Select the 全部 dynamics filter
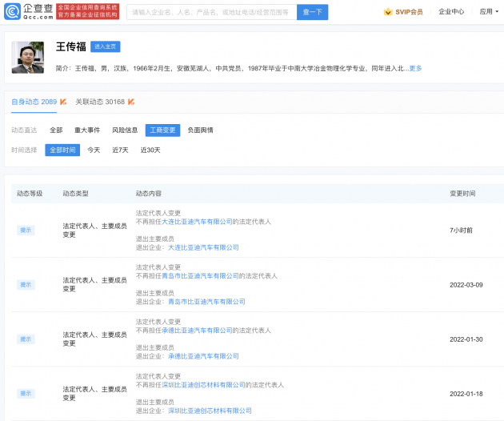Viewport: 504px width, 421px height. point(56,130)
